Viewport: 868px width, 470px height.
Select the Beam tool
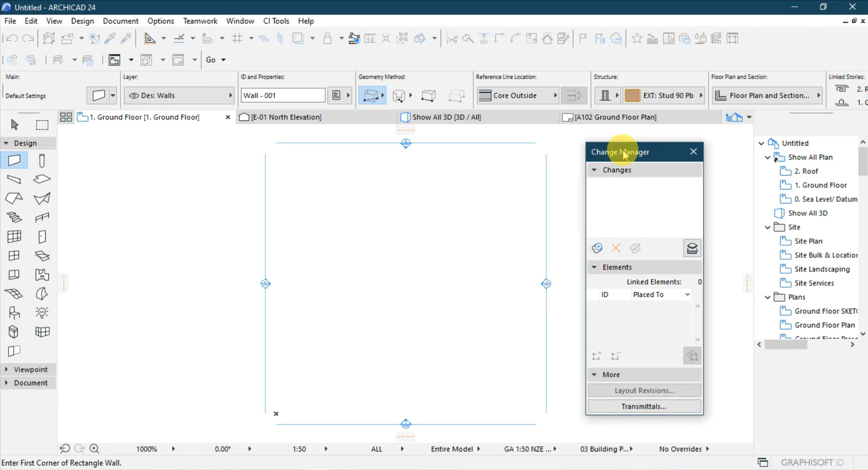[14, 179]
